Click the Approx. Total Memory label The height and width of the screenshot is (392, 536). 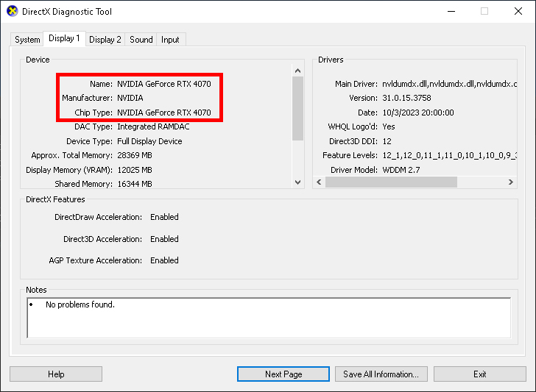[72, 155]
